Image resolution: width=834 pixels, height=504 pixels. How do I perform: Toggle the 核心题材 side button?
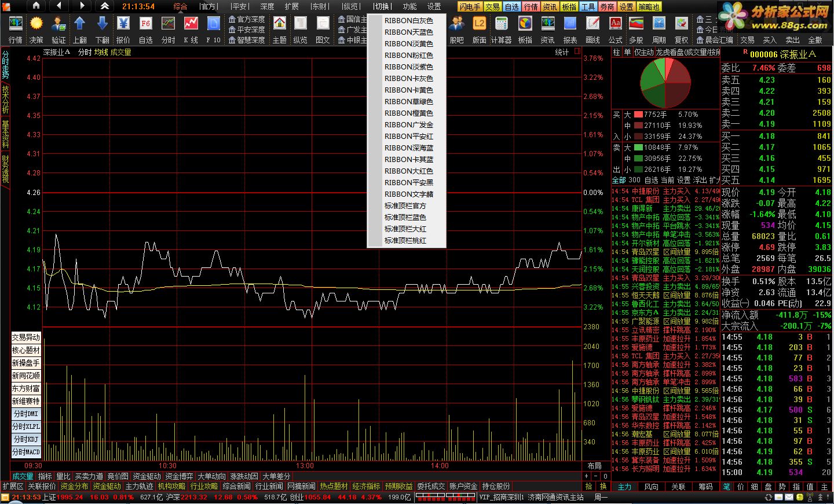pyautogui.click(x=26, y=350)
